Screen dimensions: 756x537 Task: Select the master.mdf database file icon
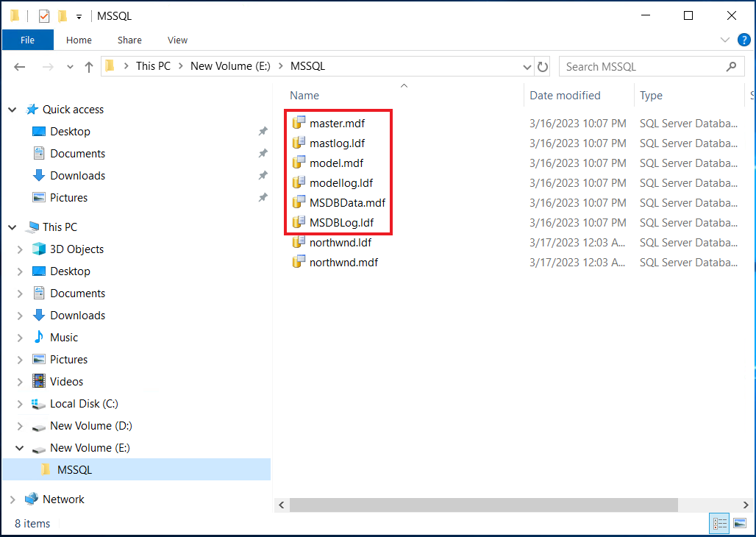click(x=300, y=123)
